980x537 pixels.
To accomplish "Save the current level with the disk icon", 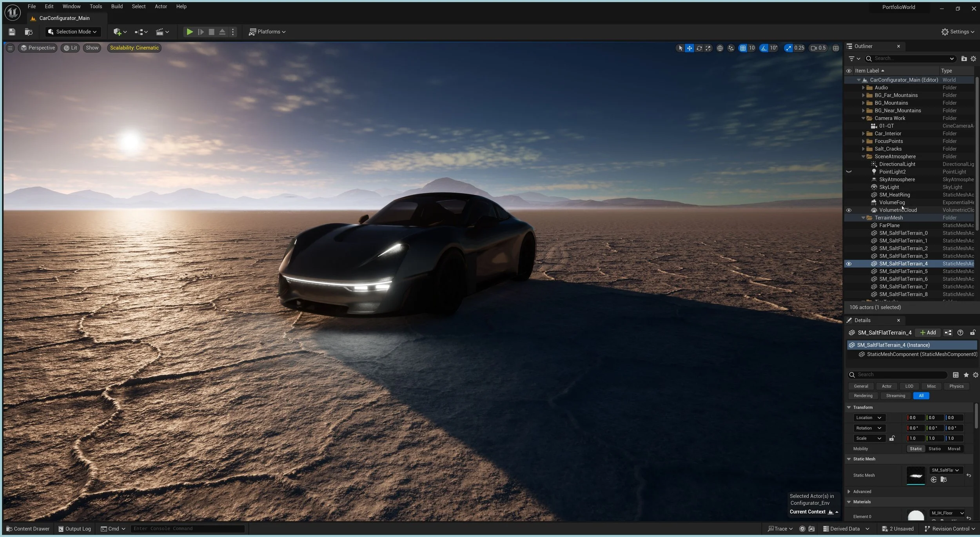I will [x=12, y=32].
